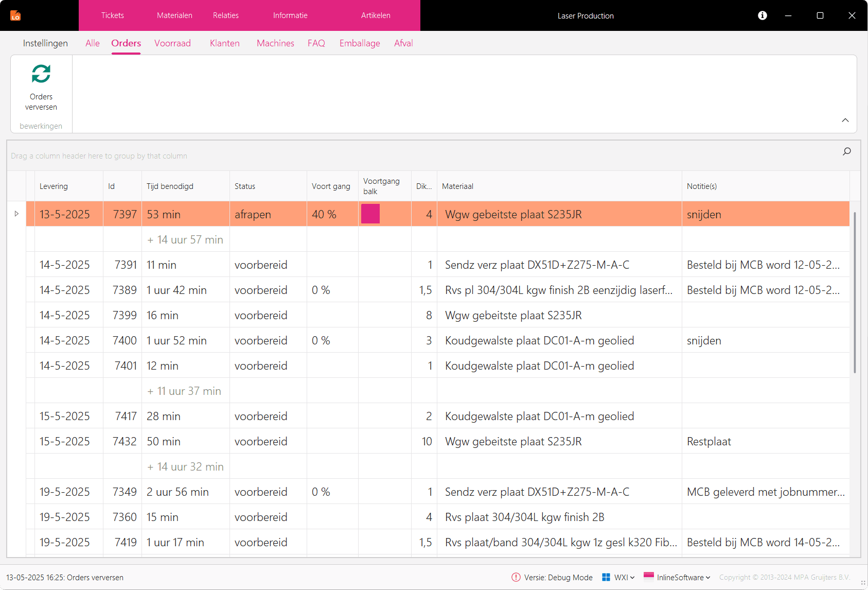Open the Tickets top menu
Image resolution: width=868 pixels, height=590 pixels.
pyautogui.click(x=112, y=15)
